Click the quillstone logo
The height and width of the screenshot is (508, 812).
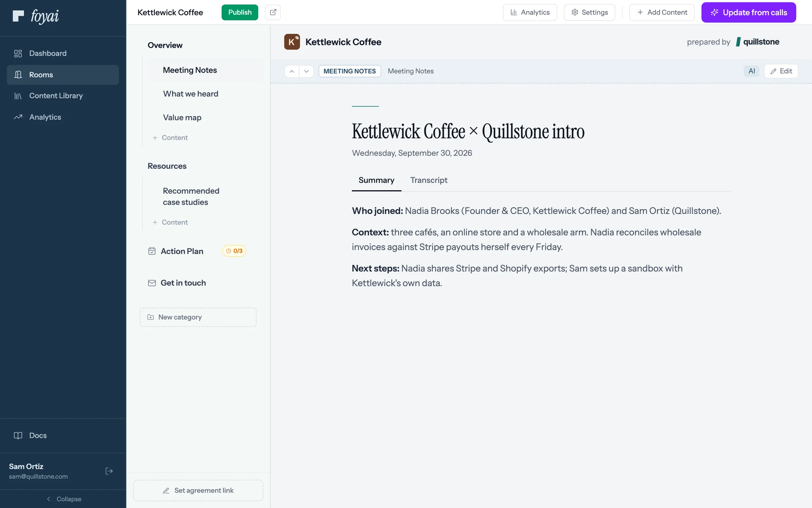pyautogui.click(x=758, y=42)
